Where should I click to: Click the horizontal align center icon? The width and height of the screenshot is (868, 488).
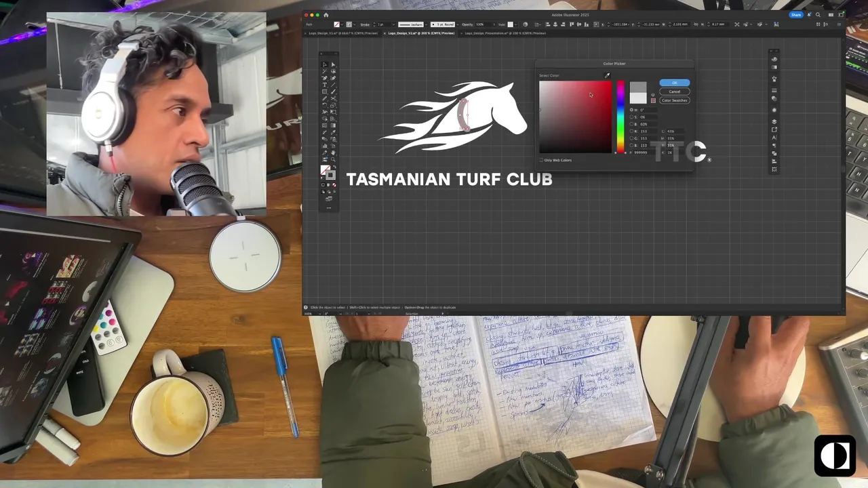click(555, 24)
